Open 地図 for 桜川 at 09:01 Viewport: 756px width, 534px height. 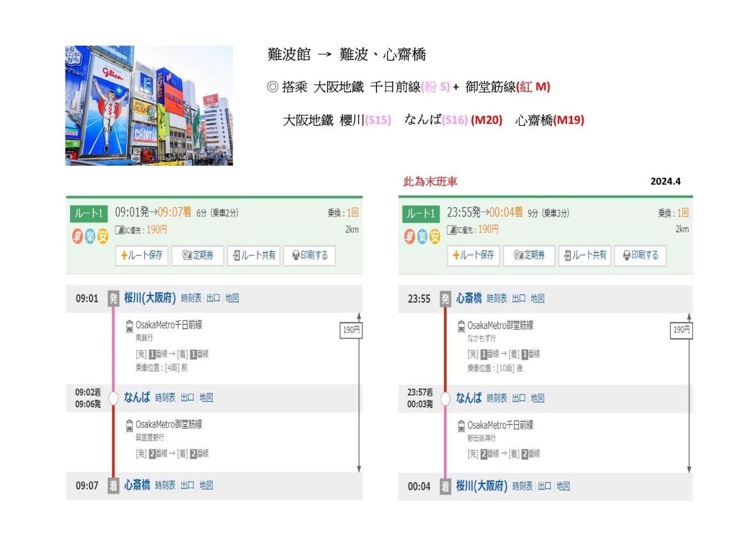point(232,298)
